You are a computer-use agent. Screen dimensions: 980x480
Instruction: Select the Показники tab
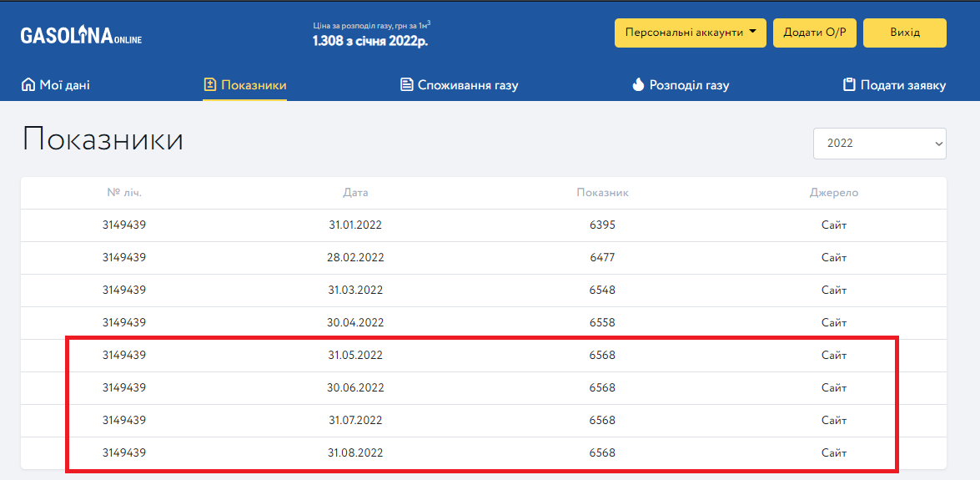point(245,84)
